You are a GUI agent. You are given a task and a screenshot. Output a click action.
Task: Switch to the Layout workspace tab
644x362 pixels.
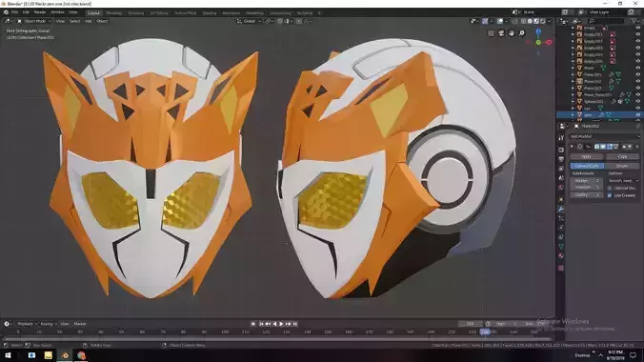click(93, 13)
